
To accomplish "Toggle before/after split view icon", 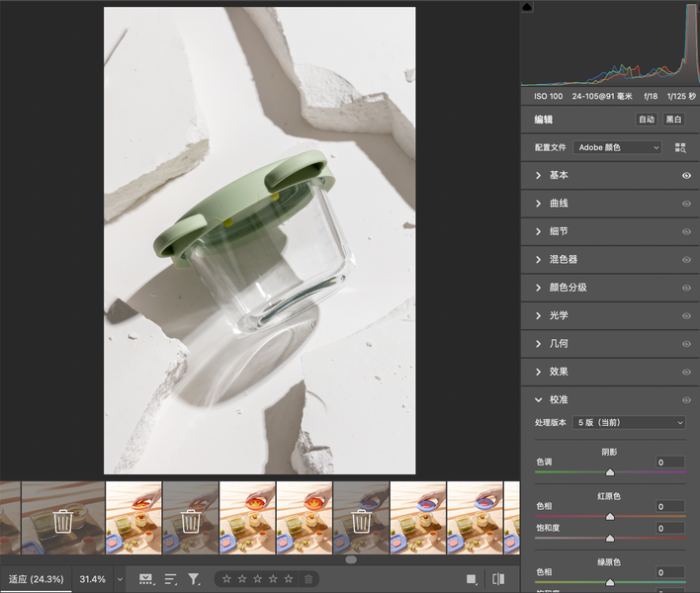I will tap(498, 579).
